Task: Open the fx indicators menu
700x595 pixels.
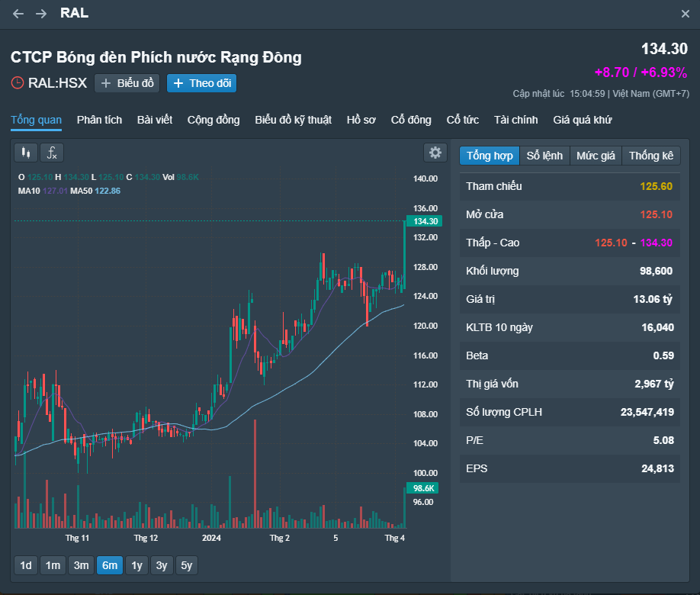Action: tap(52, 153)
